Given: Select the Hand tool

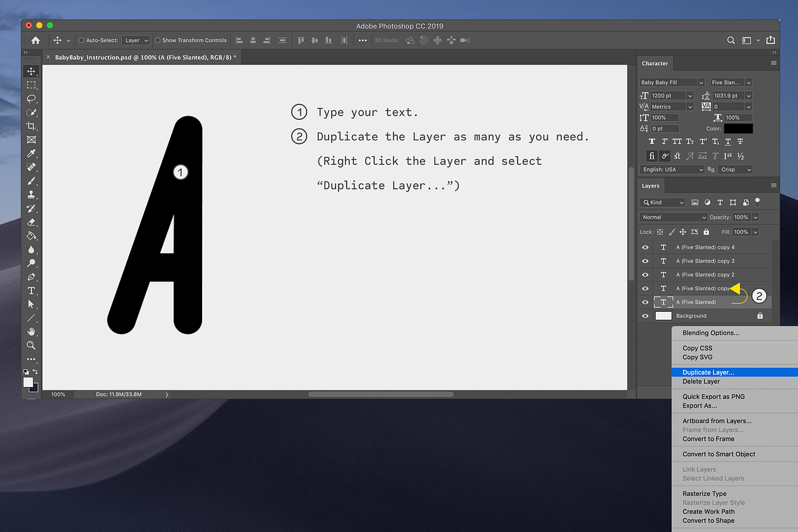Looking at the screenshot, I should 31,332.
